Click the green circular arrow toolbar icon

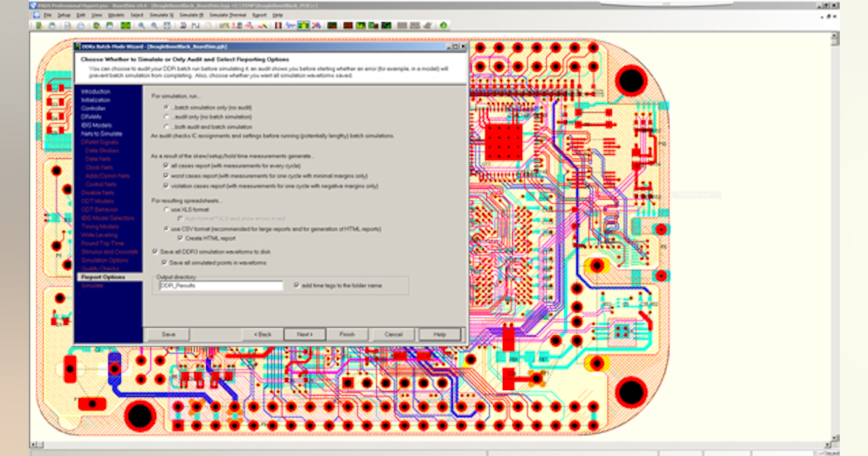[443, 25]
